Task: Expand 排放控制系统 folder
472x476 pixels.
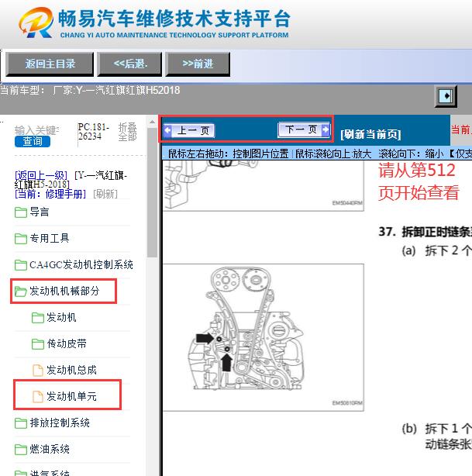Action: click(60, 423)
